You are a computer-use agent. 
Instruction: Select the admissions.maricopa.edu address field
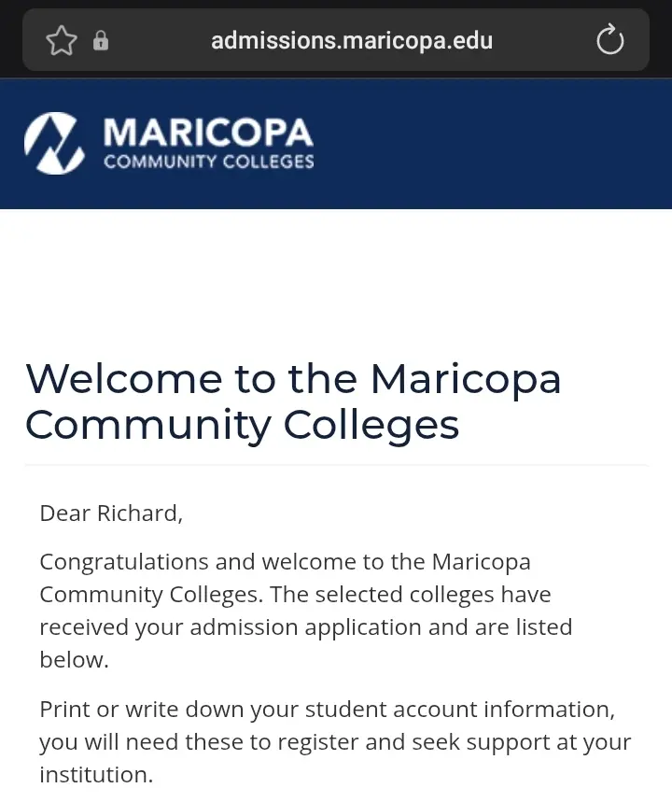tap(336, 40)
